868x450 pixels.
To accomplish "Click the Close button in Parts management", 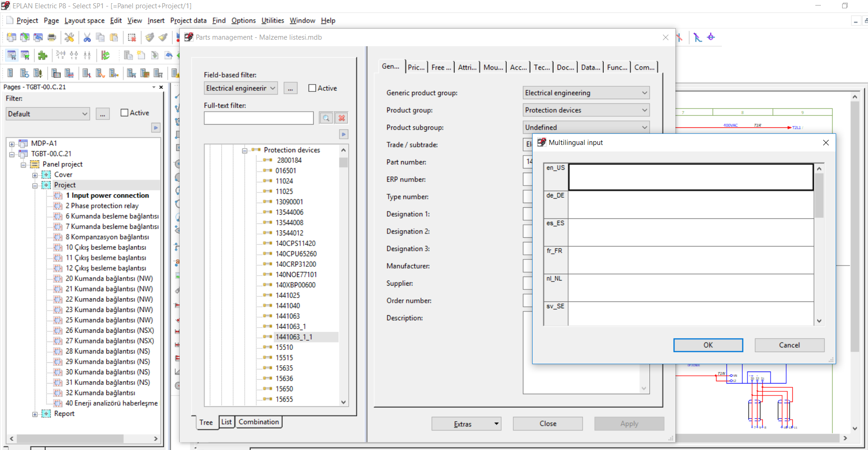I will (x=548, y=424).
